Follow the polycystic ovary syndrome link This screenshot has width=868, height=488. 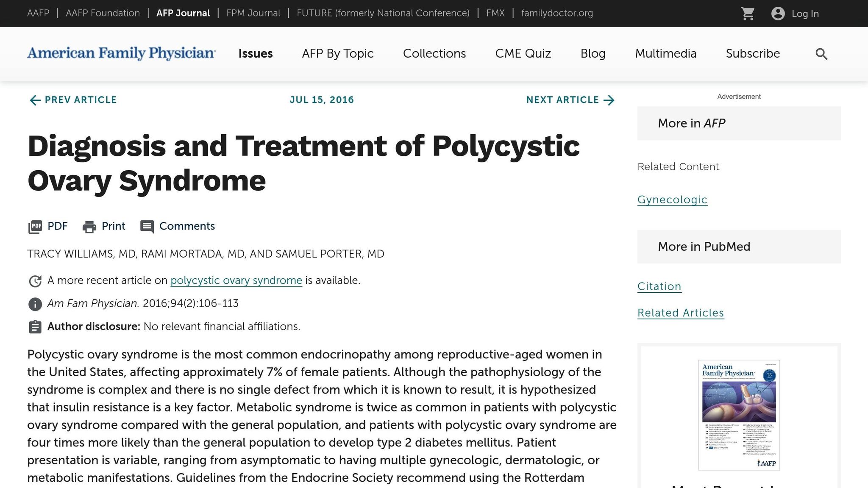click(236, 280)
